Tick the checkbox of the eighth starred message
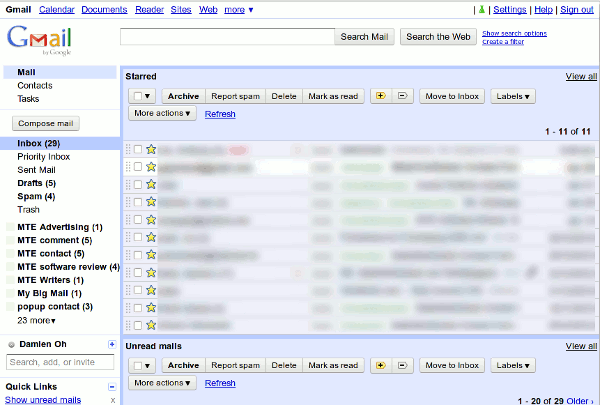Image resolution: width=600 pixels, height=405 pixels. point(138,272)
